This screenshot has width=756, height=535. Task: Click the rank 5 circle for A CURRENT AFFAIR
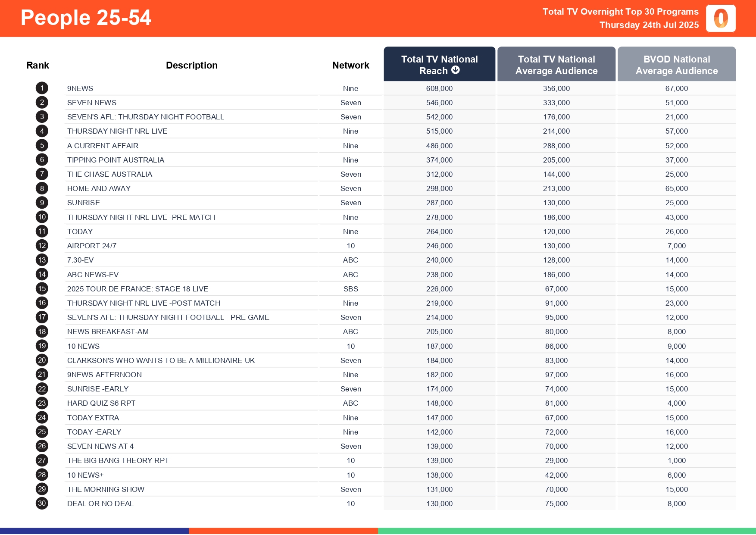(41, 145)
